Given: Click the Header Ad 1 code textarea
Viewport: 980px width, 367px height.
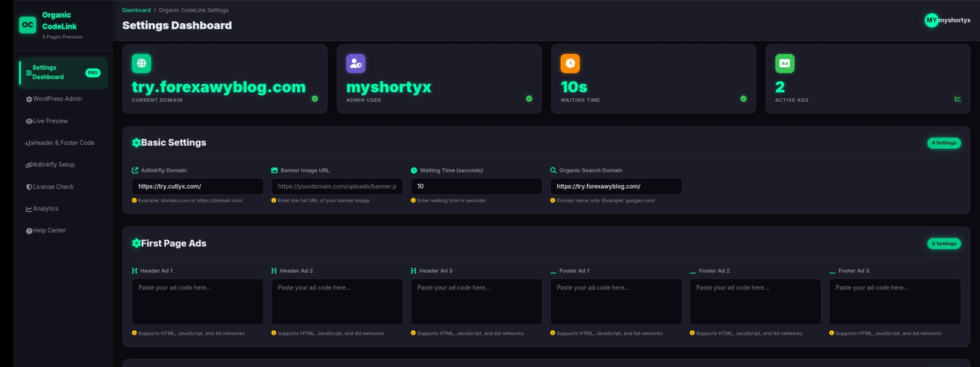Looking at the screenshot, I should pyautogui.click(x=197, y=302).
